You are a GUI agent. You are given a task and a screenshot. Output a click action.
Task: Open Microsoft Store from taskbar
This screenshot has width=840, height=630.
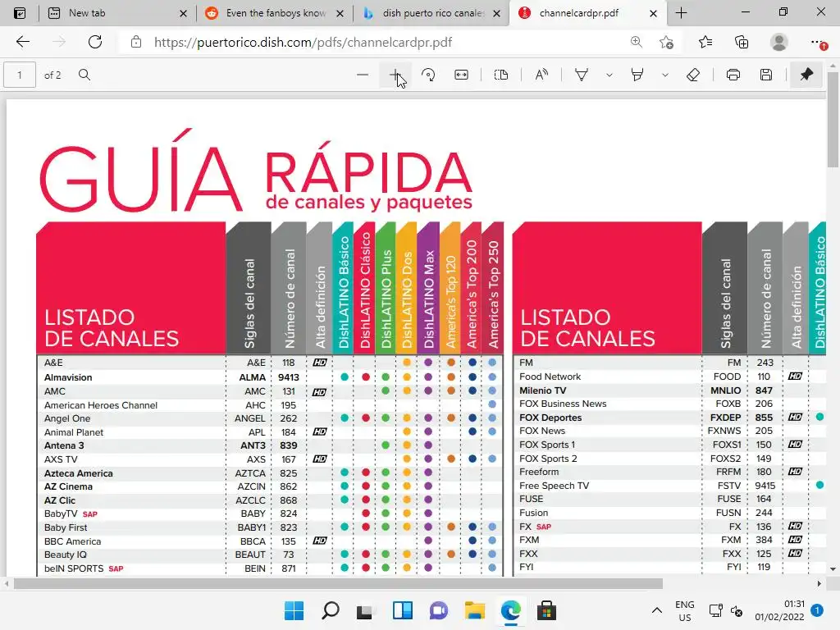546,610
